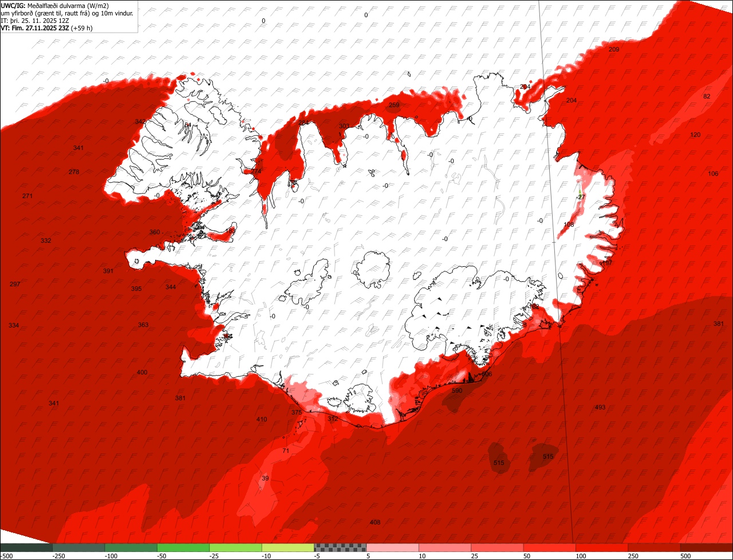Screen dimensions: 733x560
Task: Click the flux value '590' on the map
Action: coord(457,391)
